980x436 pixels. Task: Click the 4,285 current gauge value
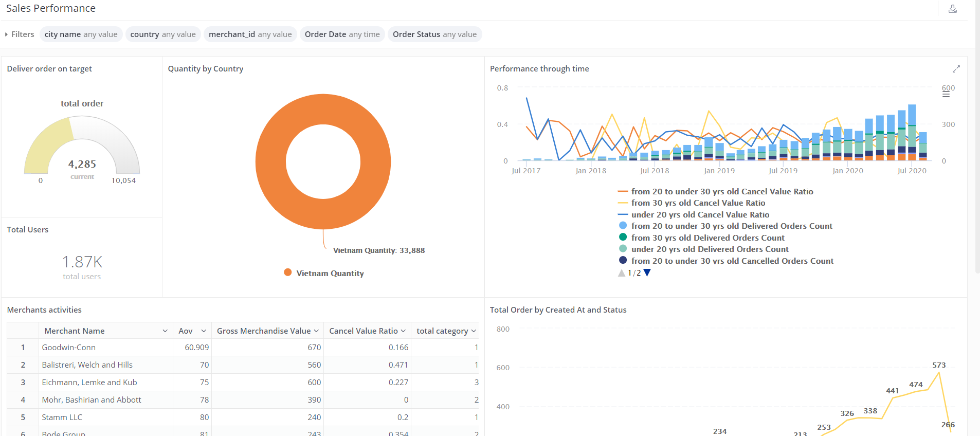82,164
